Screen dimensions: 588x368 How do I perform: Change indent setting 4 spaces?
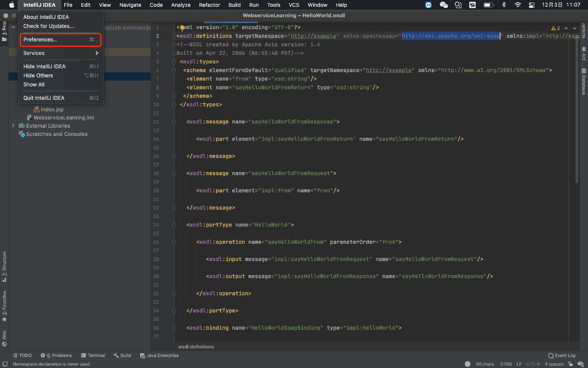coord(554,364)
